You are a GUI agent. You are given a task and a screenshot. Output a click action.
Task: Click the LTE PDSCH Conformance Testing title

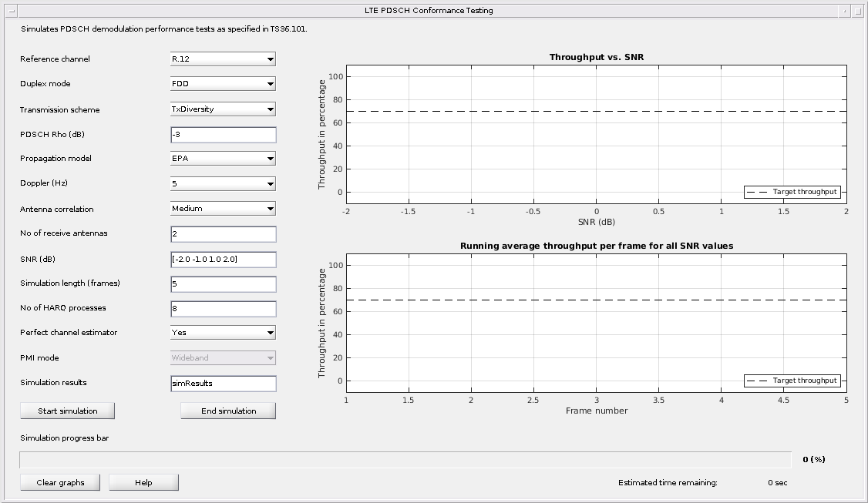coord(429,11)
